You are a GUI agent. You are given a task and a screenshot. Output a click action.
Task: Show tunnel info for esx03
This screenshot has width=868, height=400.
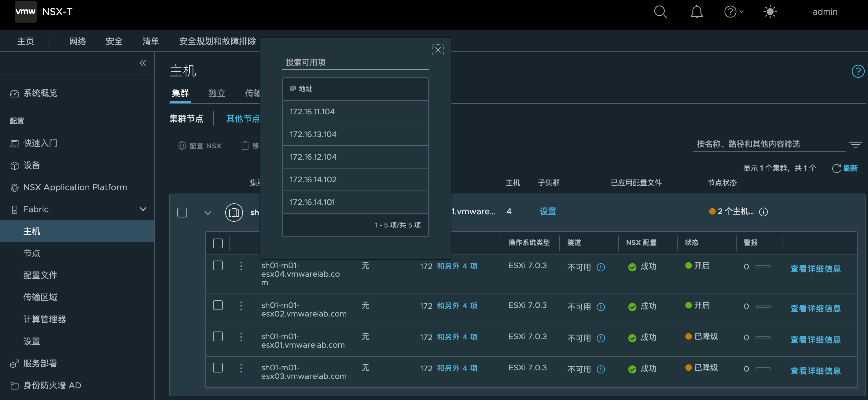pos(601,369)
